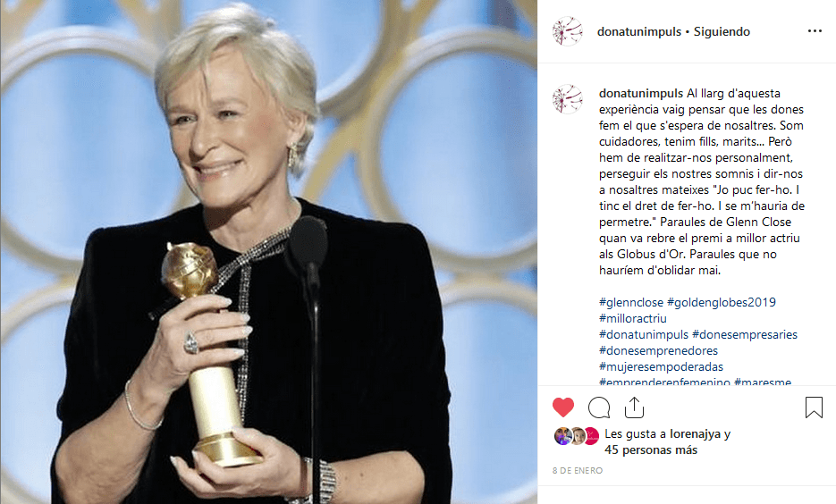The height and width of the screenshot is (504, 836).
Task: Click the 8 DE ENERO post date
Action: pyautogui.click(x=578, y=470)
